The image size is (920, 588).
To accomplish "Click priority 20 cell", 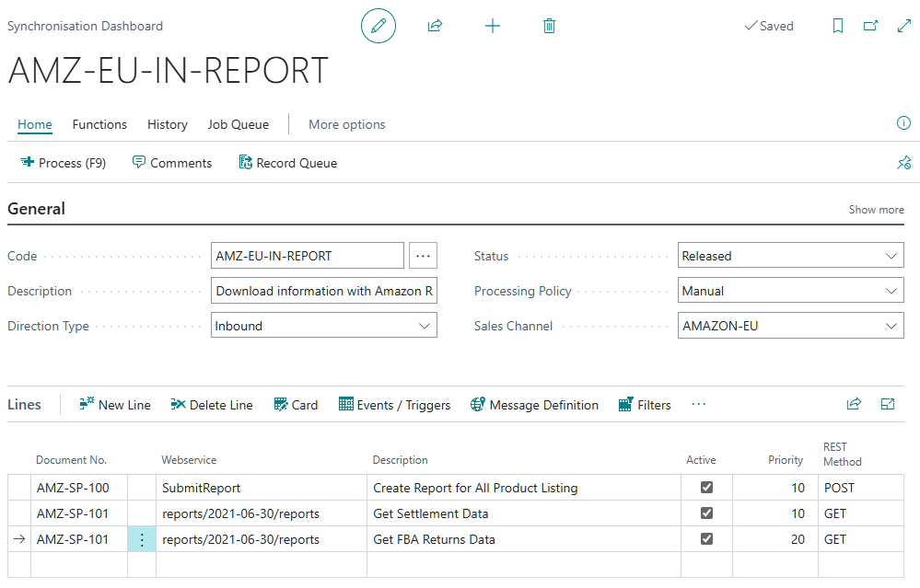I will pos(775,538).
